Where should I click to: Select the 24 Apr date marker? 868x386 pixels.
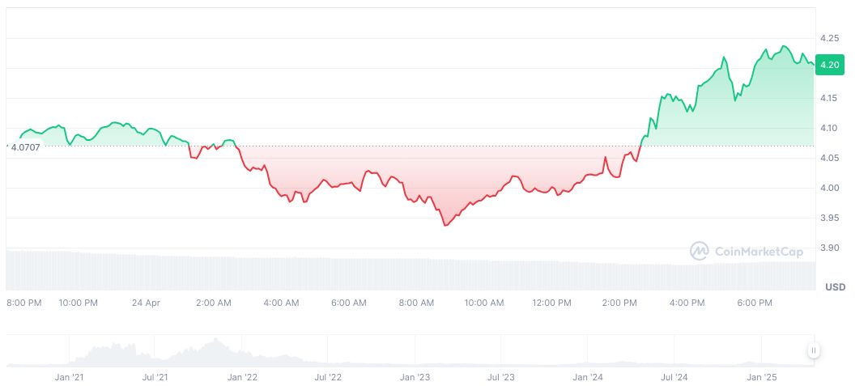pyautogui.click(x=147, y=303)
